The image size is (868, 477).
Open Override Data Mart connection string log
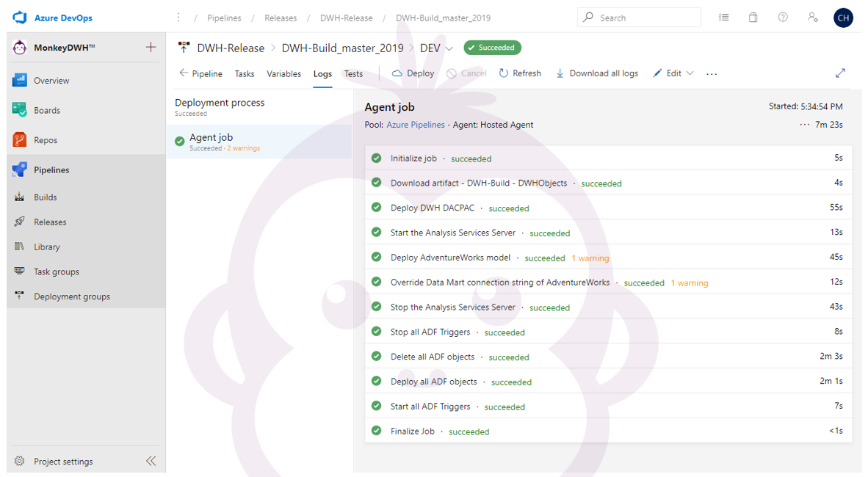[608, 283]
